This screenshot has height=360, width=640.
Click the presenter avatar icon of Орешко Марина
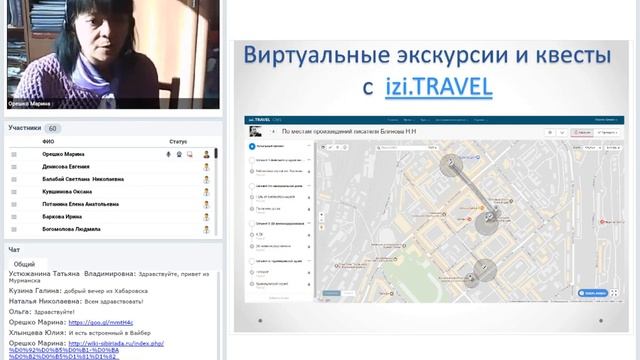(x=207, y=154)
